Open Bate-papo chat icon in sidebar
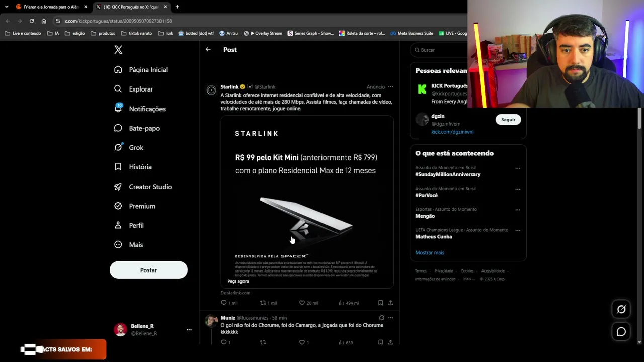This screenshot has height=362, width=644. pos(118,128)
